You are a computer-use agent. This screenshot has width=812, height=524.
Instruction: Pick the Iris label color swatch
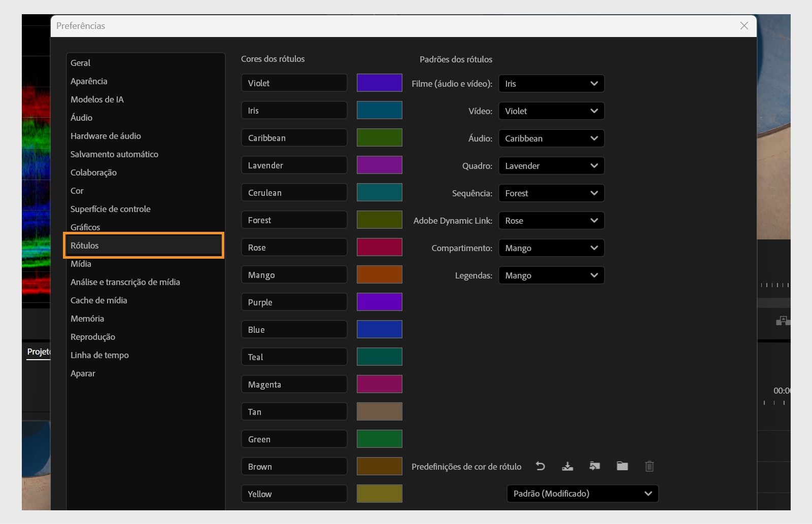point(380,110)
